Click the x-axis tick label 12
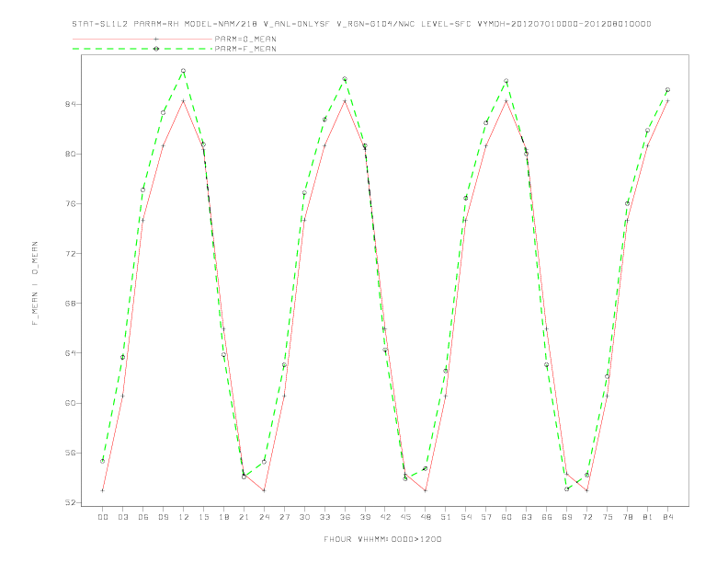Screen dimensions: 728x563 click(184, 517)
